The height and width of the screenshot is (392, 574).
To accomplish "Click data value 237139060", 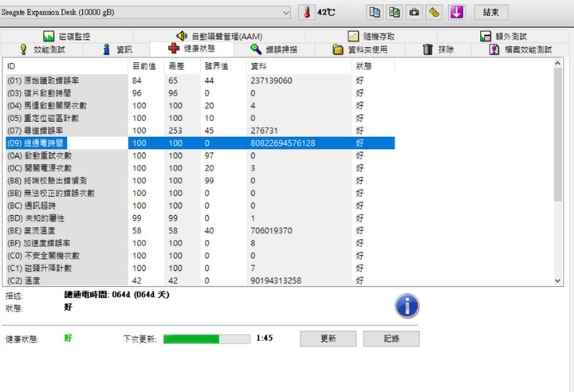I will pos(271,80).
